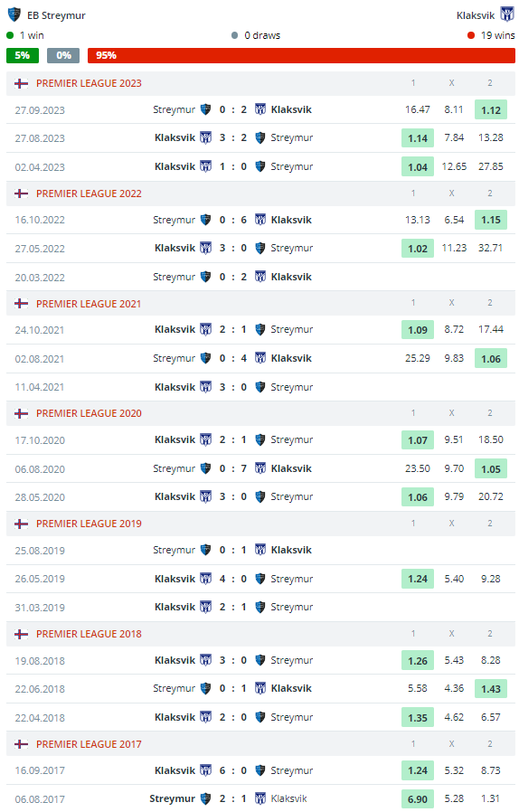Click the red 95% Klaksvik wins bar
This screenshot has width=519, height=812.
point(301,55)
